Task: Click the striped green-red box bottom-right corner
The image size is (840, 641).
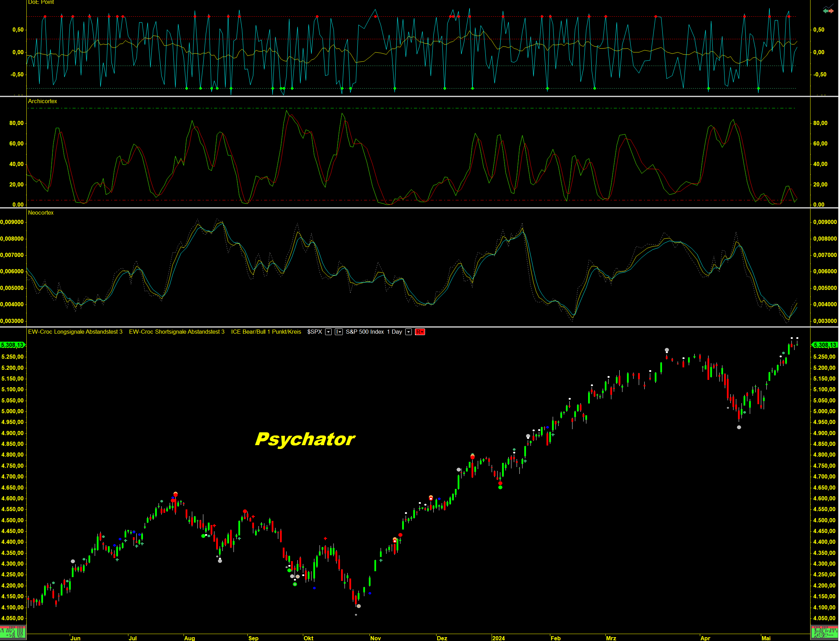Action: pyautogui.click(x=824, y=633)
